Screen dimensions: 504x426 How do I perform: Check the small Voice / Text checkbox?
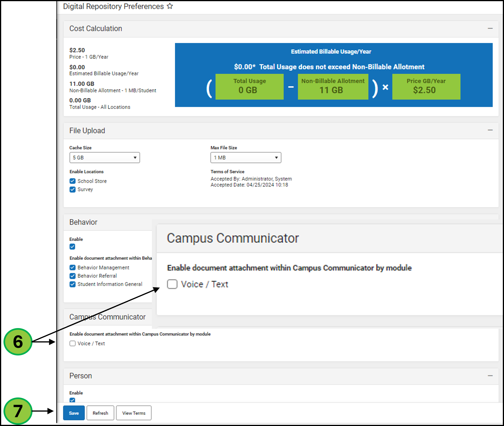(x=72, y=343)
